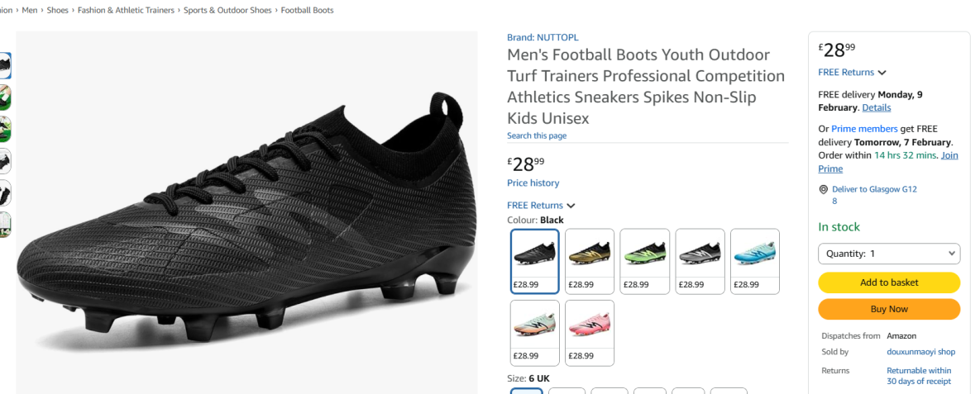Screen dimensions: 980x394
Task: Click the delivery Details link
Action: pos(876,108)
